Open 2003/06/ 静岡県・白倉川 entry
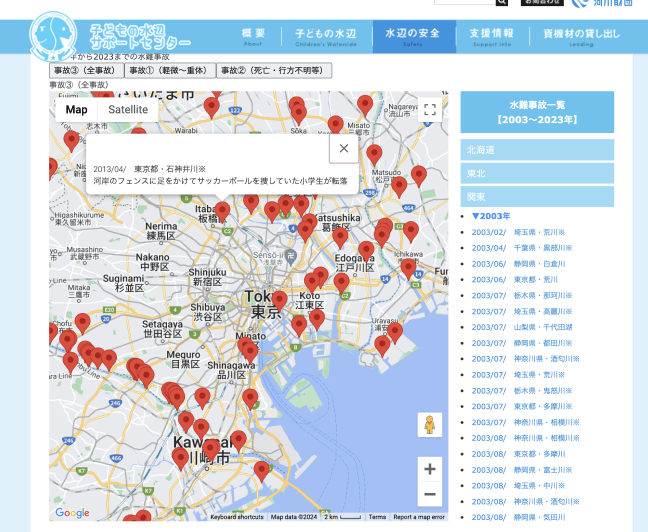Screen dimensions: 648x532 (518, 264)
